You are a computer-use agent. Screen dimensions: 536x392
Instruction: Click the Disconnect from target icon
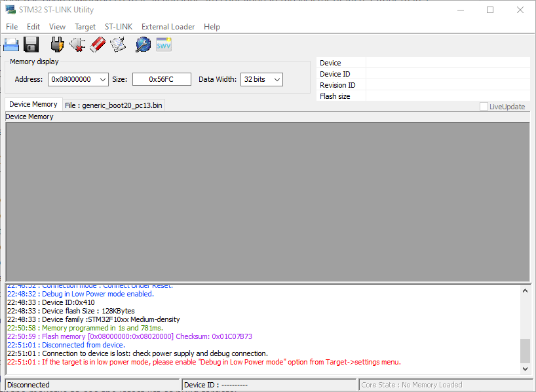pos(77,45)
